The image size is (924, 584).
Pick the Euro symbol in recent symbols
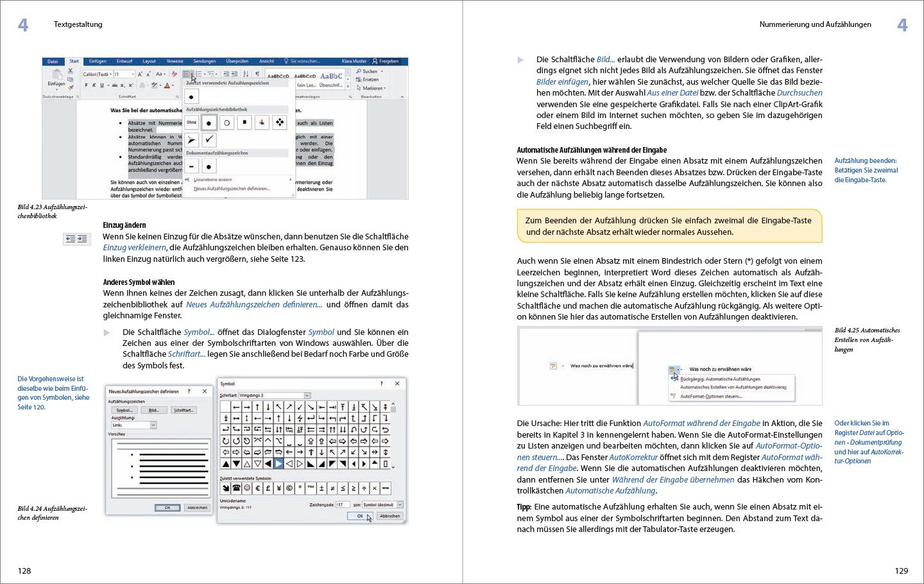[257, 488]
